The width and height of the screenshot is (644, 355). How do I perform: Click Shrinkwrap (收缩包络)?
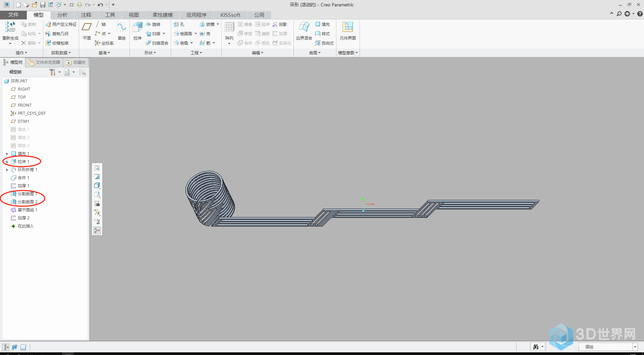tap(57, 43)
